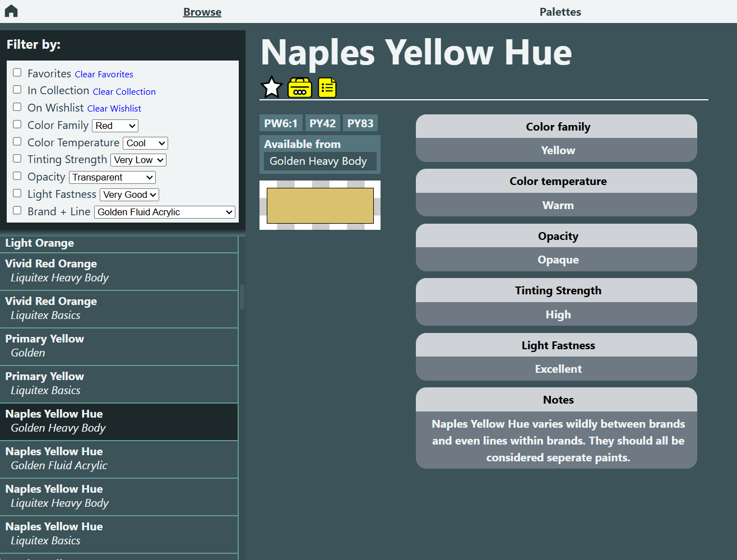Click the Color family card header
This screenshot has height=560, width=737.
[x=557, y=127]
